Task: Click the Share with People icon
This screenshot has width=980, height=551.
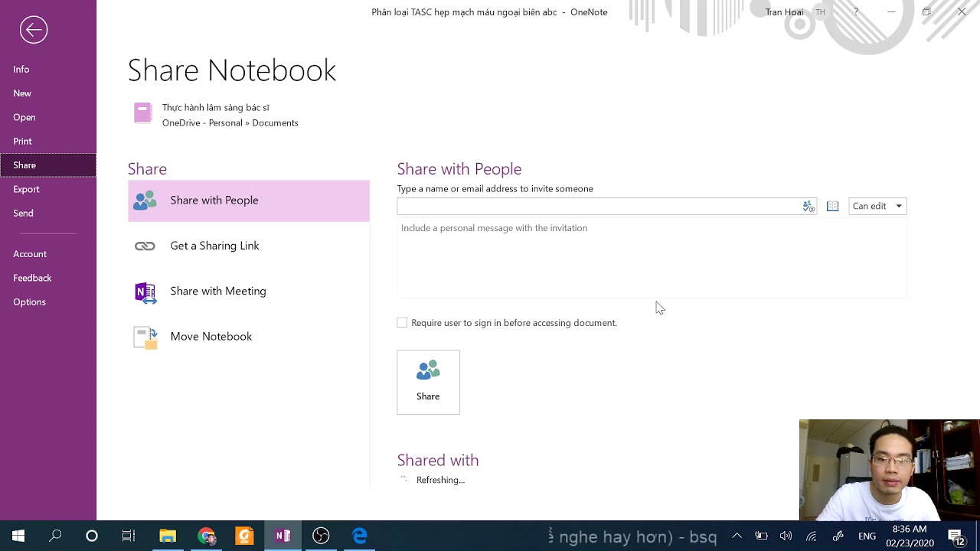Action: coord(145,201)
